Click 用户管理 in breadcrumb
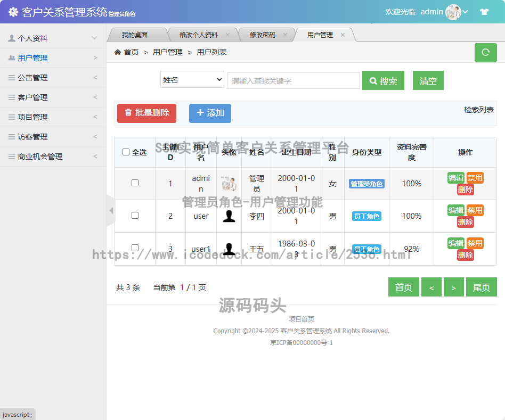Viewport: 505px width, 420px height. (167, 52)
